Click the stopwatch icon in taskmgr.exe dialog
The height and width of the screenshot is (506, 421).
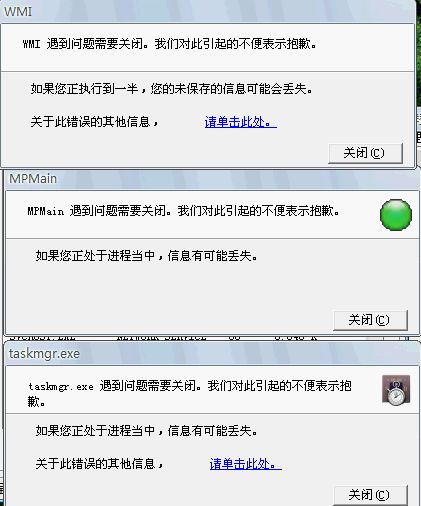tap(396, 390)
